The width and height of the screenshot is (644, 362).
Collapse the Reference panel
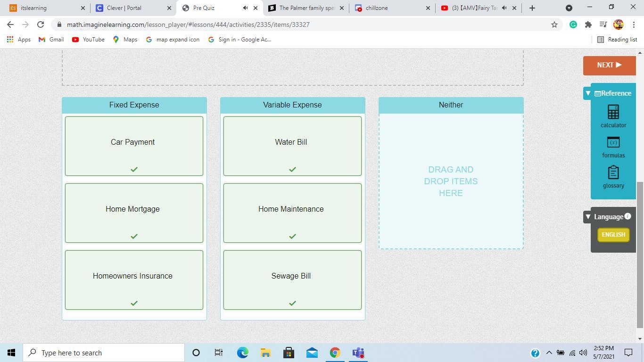588,93
